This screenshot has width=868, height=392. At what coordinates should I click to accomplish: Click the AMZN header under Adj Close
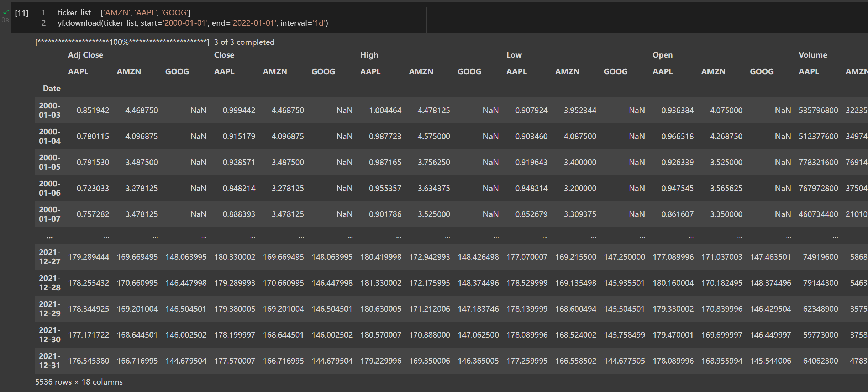tap(129, 71)
